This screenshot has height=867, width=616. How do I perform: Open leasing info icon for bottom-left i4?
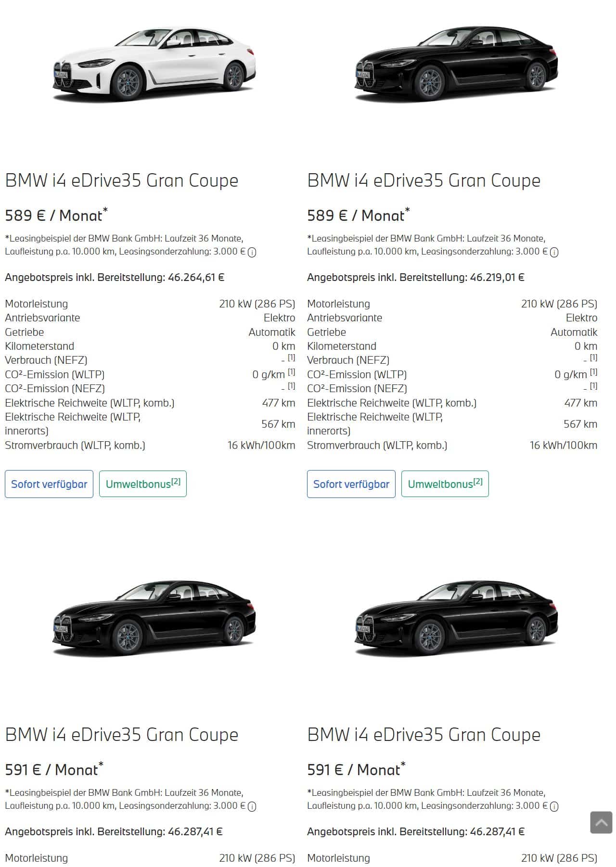252,807
